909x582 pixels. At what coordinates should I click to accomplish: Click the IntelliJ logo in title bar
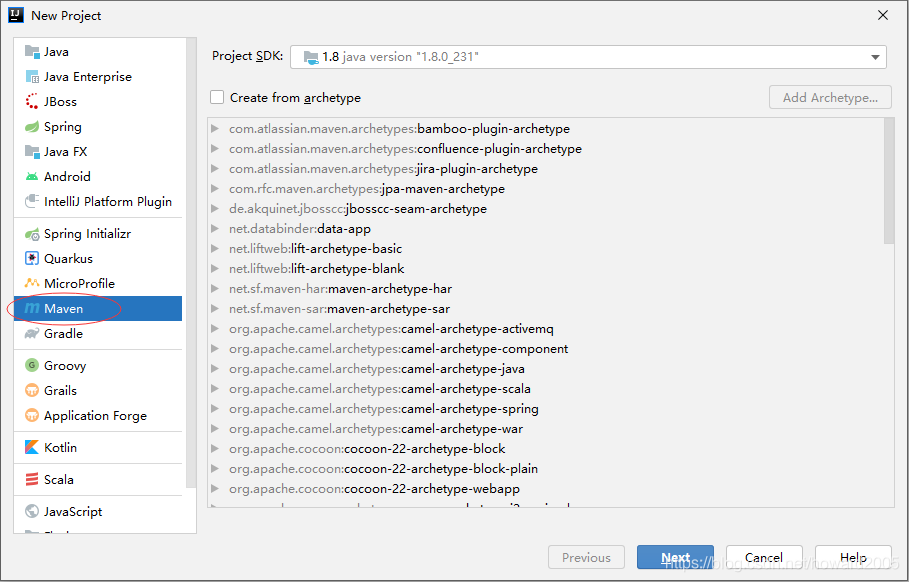(x=16, y=15)
